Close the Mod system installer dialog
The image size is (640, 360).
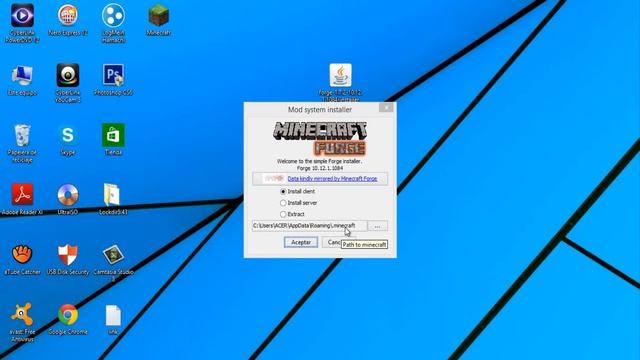coord(386,108)
